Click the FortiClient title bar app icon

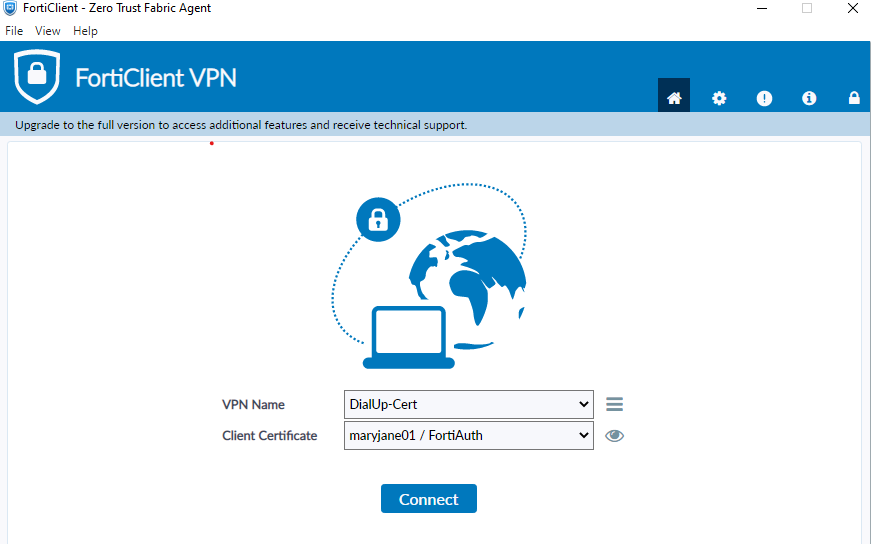10,8
